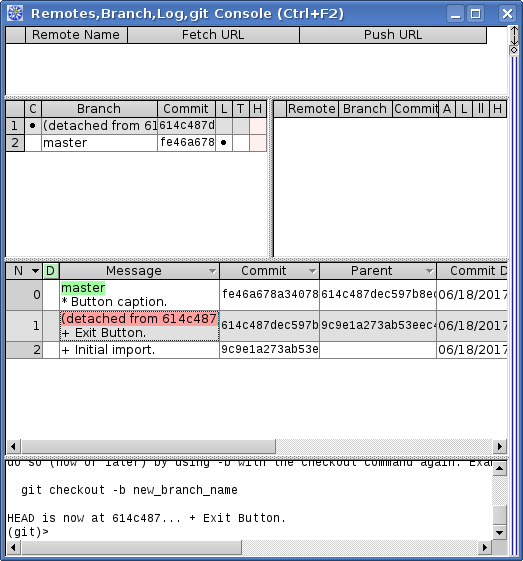Open the N column sort dropdown
Screen dimensions: 523x561
tap(35, 271)
